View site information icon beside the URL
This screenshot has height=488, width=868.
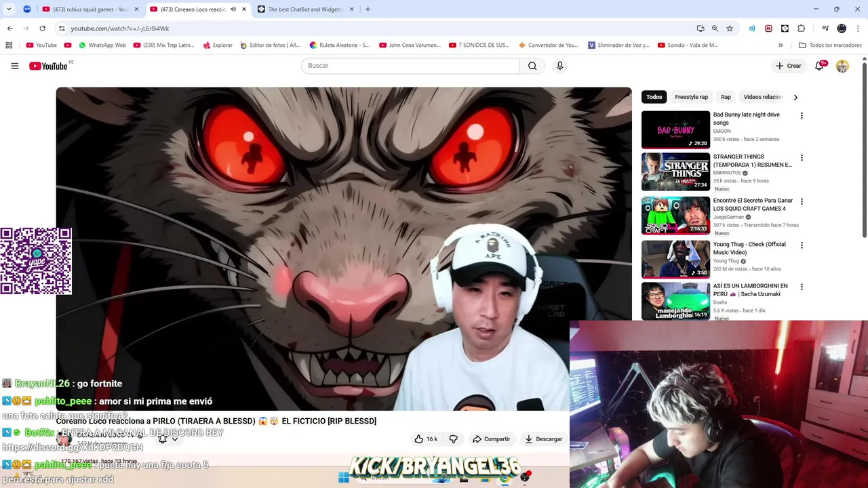[x=62, y=28]
